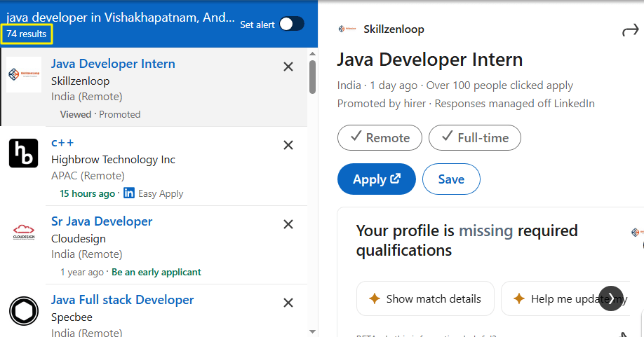Click the Full-time checkmark pill
The height and width of the screenshot is (337, 644).
pos(474,138)
